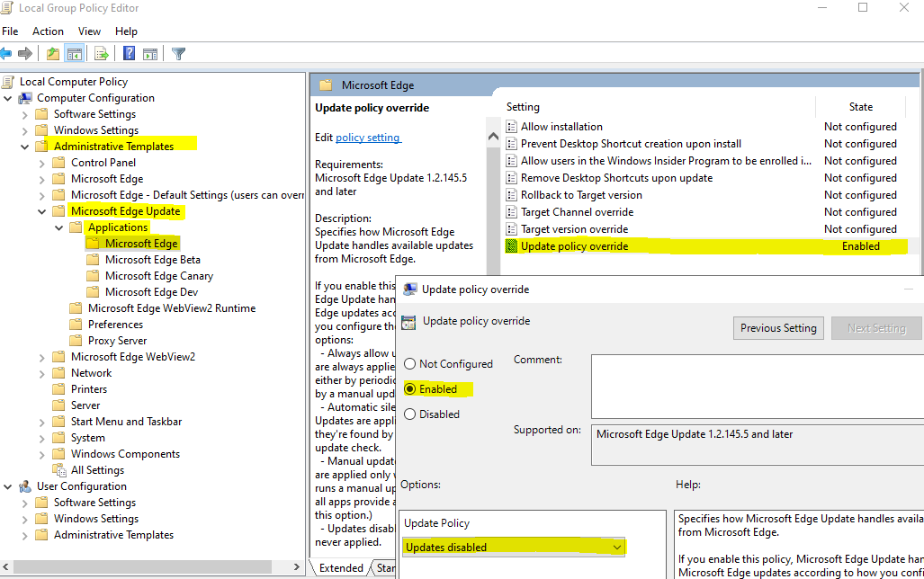Switch to the Extended tab

[x=341, y=568]
